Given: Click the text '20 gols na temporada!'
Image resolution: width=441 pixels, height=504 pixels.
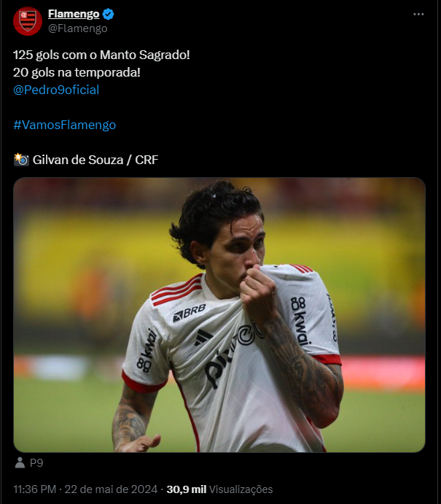Looking at the screenshot, I should pos(77,72).
